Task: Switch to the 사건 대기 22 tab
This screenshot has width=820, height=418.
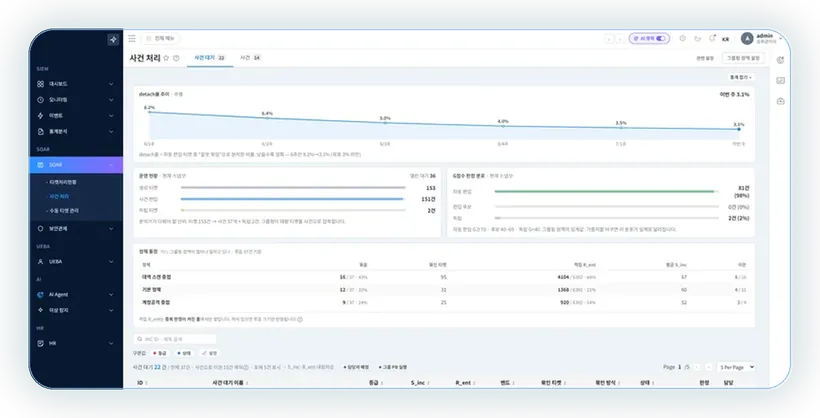Action: pyautogui.click(x=210, y=58)
